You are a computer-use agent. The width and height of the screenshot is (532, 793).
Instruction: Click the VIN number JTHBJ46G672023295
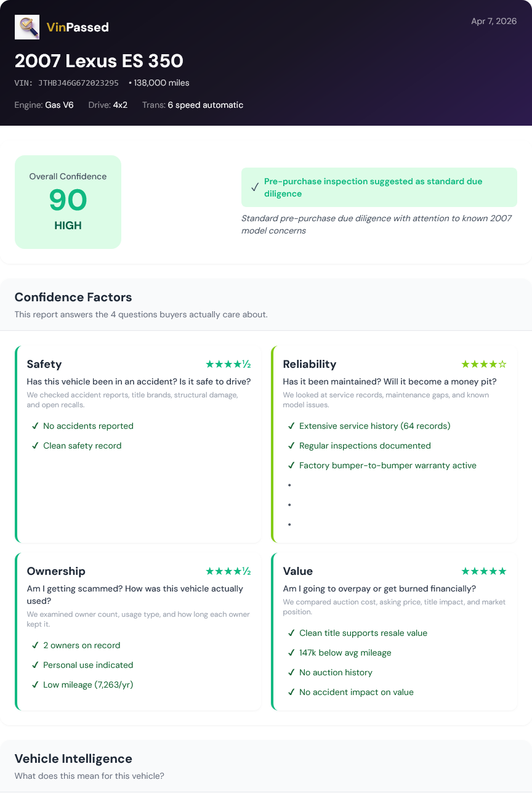[80, 83]
